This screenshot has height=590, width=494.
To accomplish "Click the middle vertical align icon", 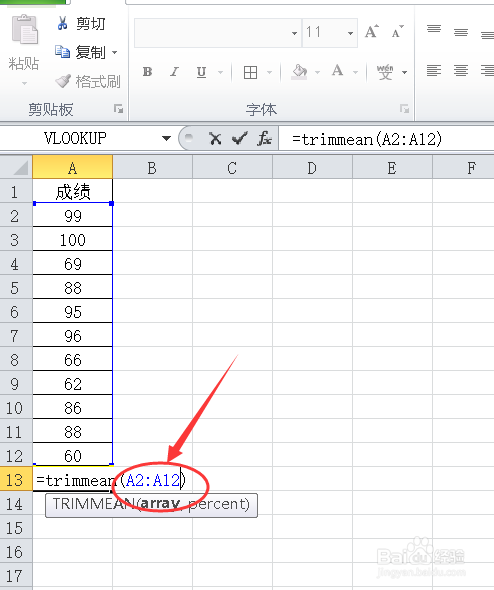I will tap(461, 33).
